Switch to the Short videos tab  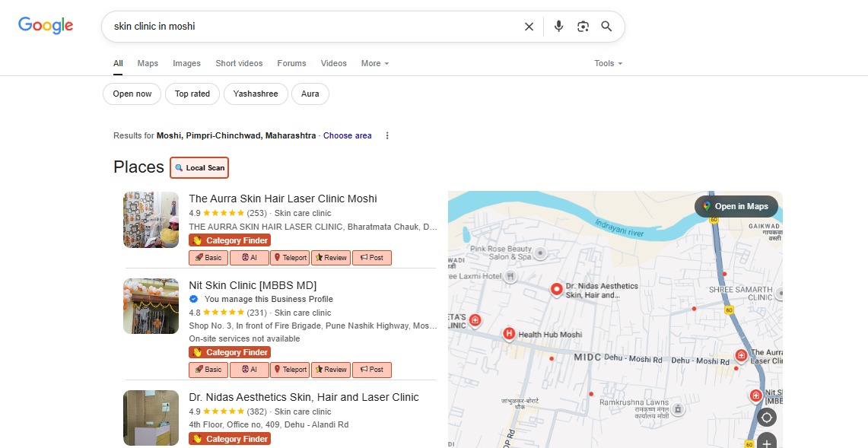point(239,64)
